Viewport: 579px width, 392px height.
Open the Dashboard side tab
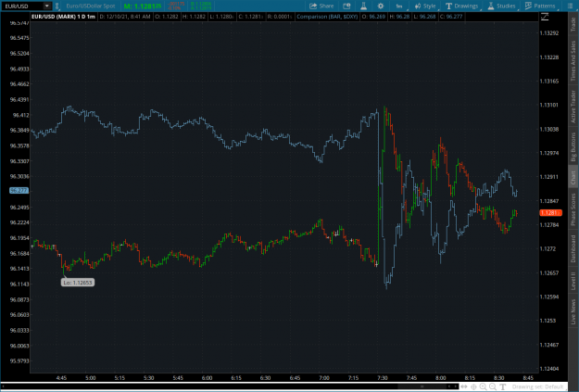tap(573, 248)
